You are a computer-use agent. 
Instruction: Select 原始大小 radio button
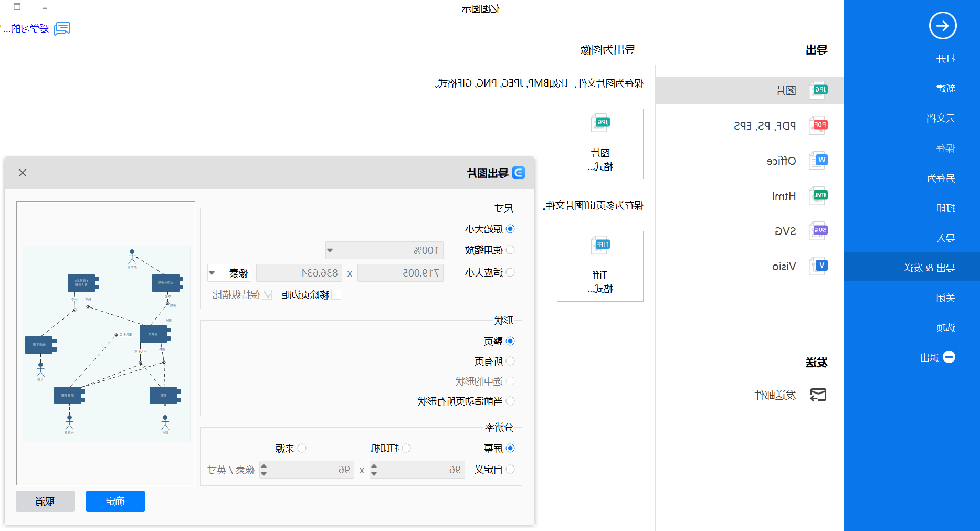pyautogui.click(x=510, y=229)
